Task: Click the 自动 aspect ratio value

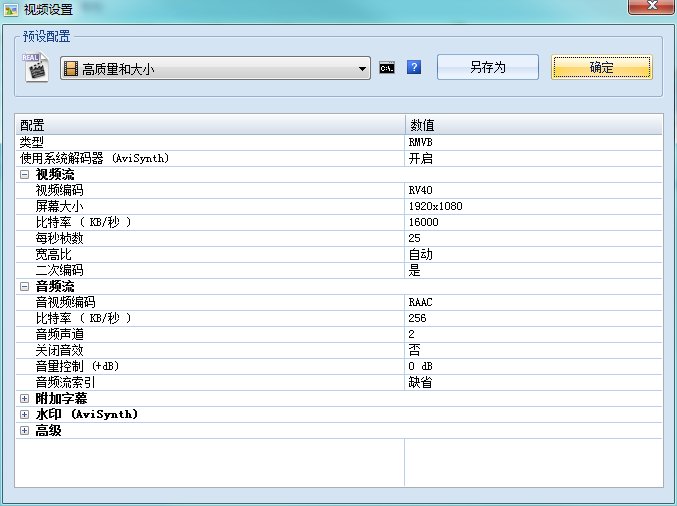Action: pos(421,254)
